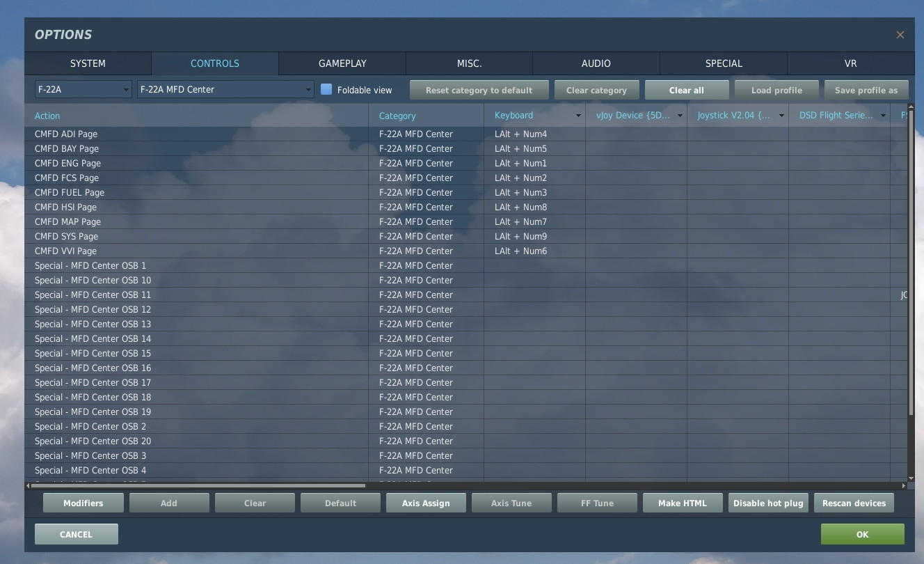
Task: Click the Clear category button
Action: click(596, 90)
